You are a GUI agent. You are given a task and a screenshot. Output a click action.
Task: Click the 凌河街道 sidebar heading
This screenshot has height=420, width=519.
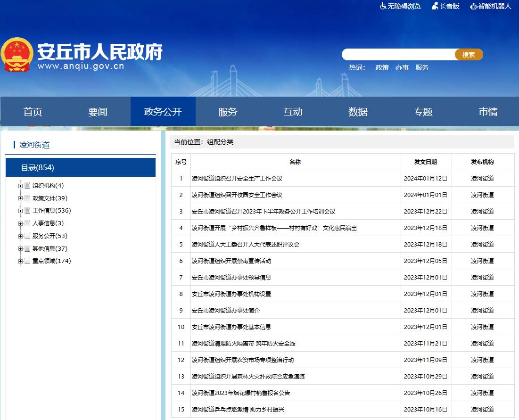pyautogui.click(x=34, y=145)
